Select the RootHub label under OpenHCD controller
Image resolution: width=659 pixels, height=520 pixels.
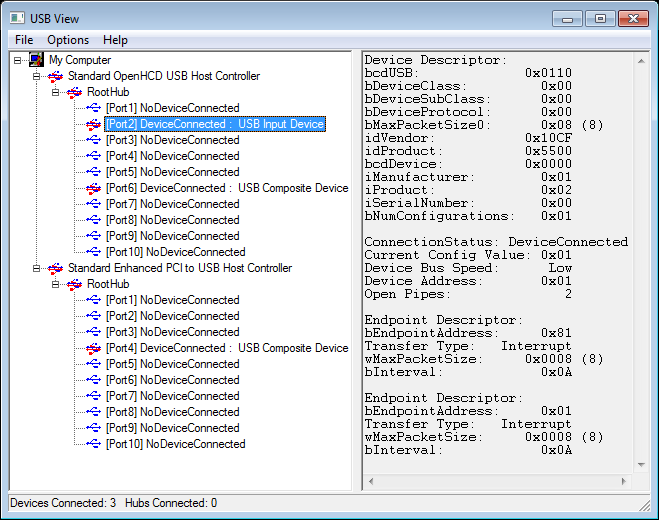click(108, 92)
